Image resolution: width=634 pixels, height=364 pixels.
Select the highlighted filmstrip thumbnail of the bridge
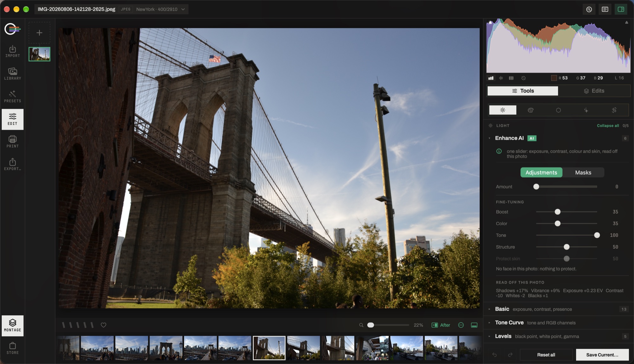pos(269,348)
